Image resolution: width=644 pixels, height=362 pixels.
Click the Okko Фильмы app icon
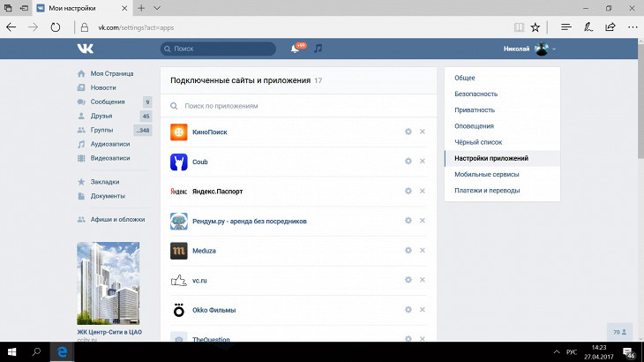[179, 310]
